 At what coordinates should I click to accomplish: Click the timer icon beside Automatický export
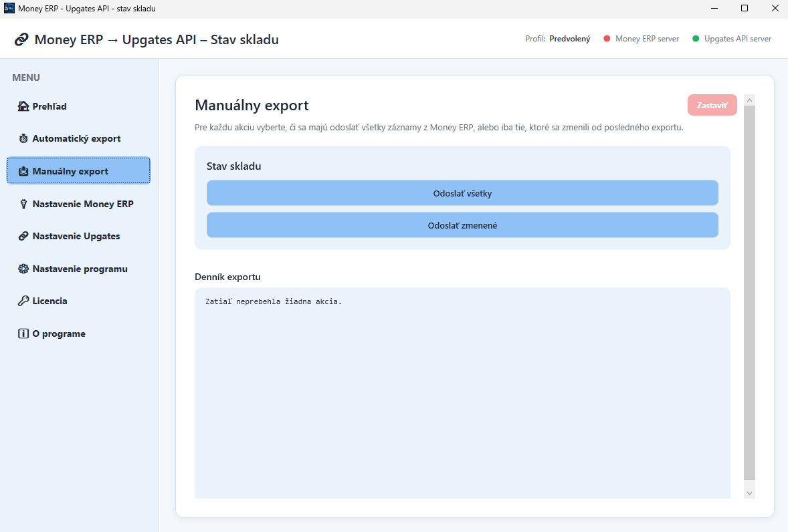coord(23,138)
